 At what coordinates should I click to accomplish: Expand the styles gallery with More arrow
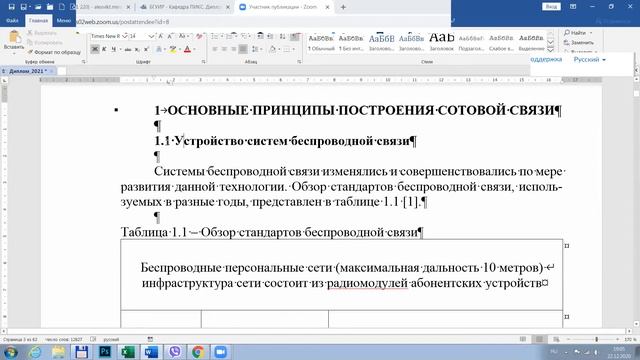tap(550, 50)
